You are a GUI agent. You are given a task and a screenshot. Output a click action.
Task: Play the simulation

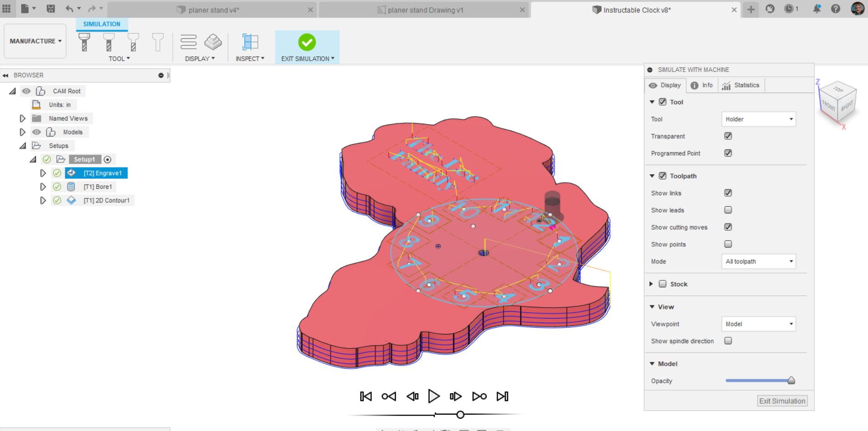[x=434, y=396]
